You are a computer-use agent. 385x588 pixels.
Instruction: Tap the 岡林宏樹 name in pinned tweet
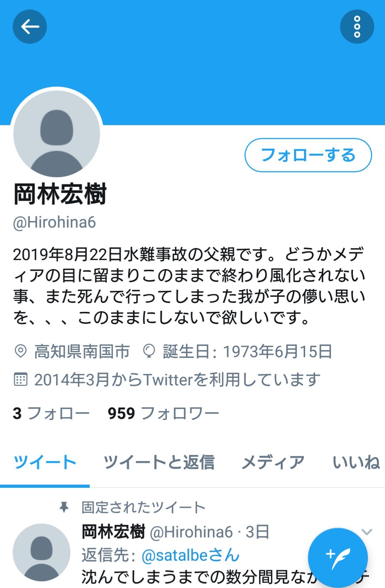(113, 532)
